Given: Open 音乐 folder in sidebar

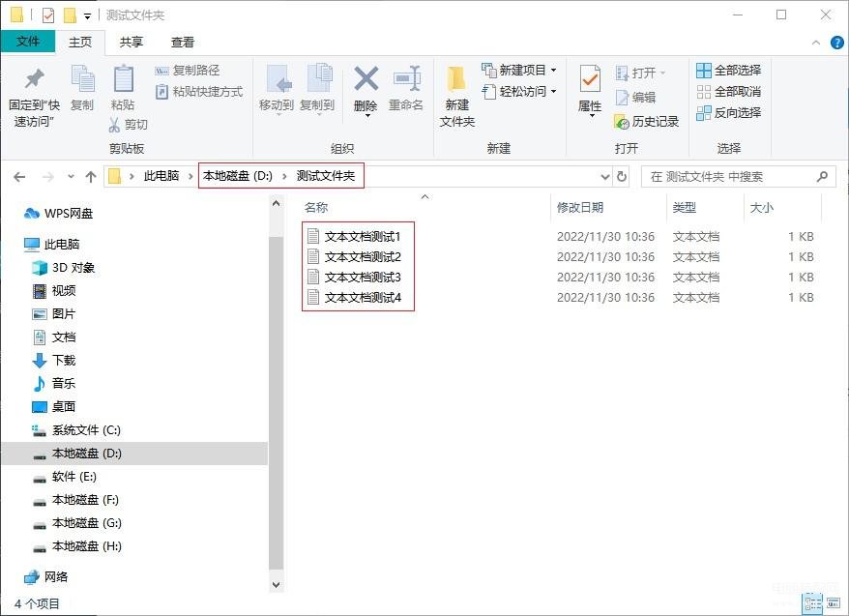Looking at the screenshot, I should pos(54,383).
